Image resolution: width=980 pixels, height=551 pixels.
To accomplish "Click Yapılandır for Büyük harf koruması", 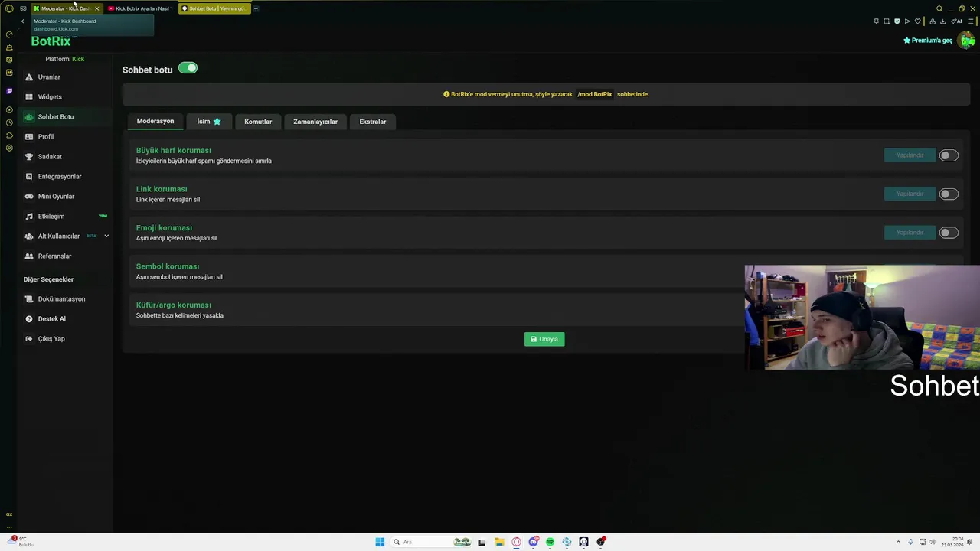I will 910,155.
